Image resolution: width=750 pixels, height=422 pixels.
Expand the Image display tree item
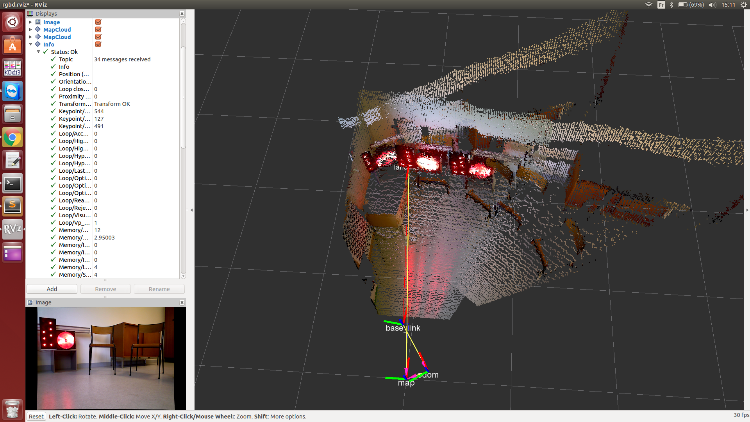(31, 21)
